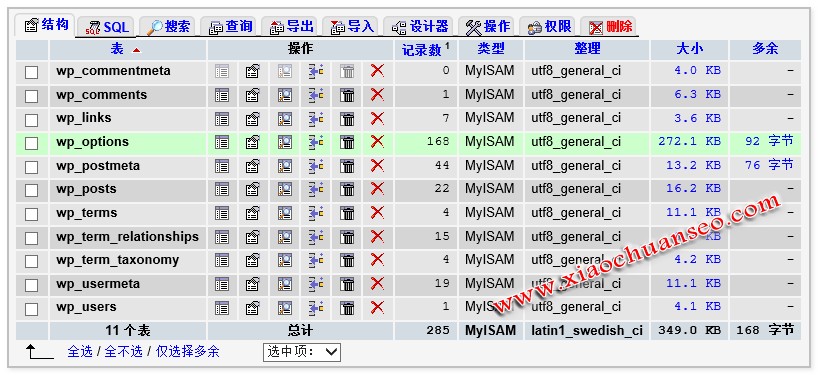Toggle wp_options row checkbox

pos(32,143)
